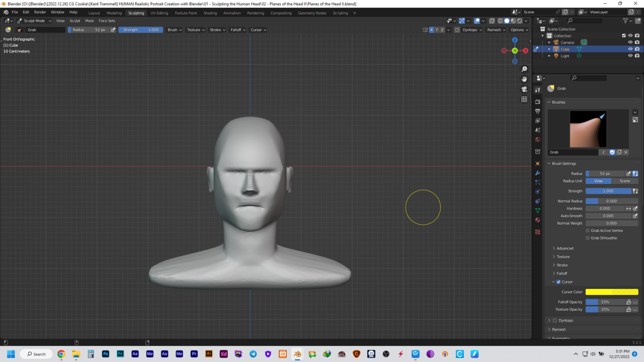Image resolution: width=644 pixels, height=362 pixels.
Task: Hide the Light object in viewport
Action: [630, 56]
